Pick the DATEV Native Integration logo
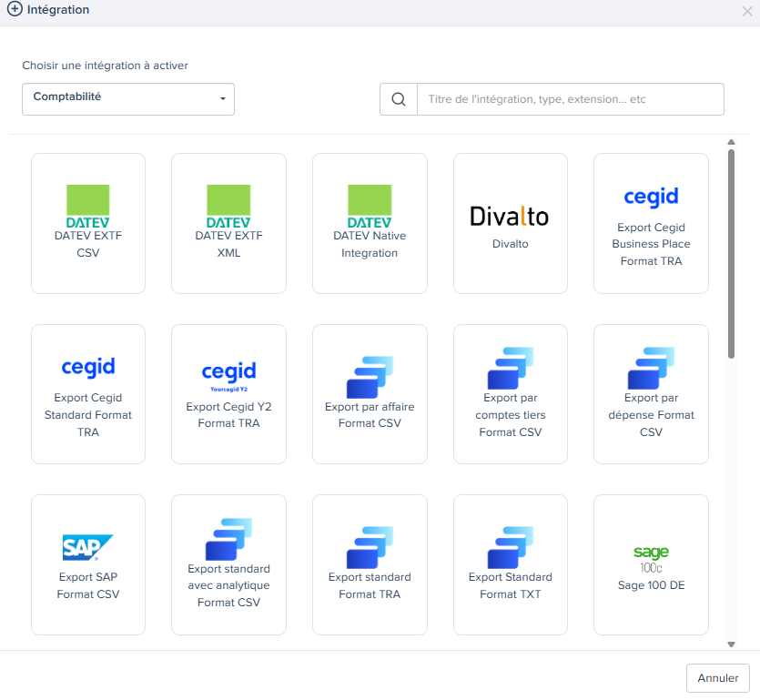 pyautogui.click(x=370, y=207)
